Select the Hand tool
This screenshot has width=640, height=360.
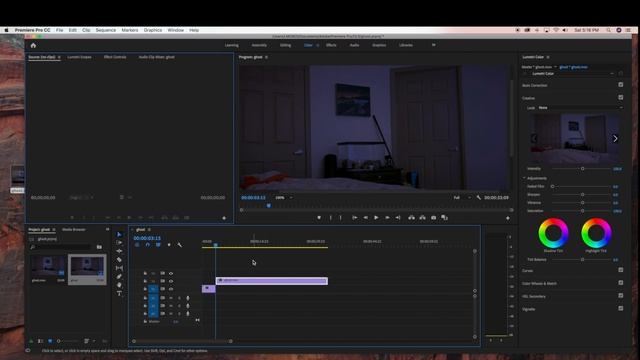click(119, 285)
